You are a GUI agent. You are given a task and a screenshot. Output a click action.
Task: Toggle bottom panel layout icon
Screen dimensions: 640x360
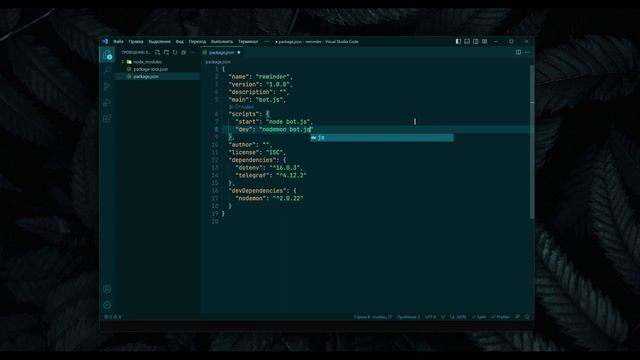point(467,41)
